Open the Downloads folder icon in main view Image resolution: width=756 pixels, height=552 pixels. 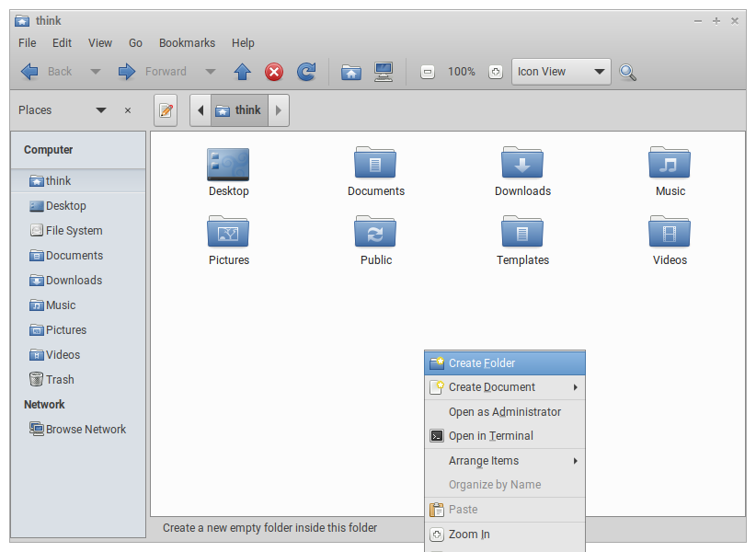pos(522,163)
